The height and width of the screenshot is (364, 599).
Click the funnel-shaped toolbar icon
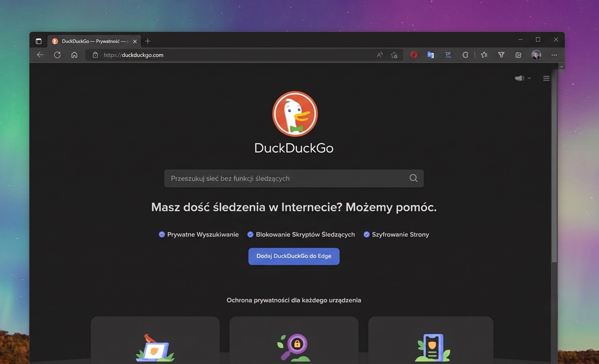(501, 55)
